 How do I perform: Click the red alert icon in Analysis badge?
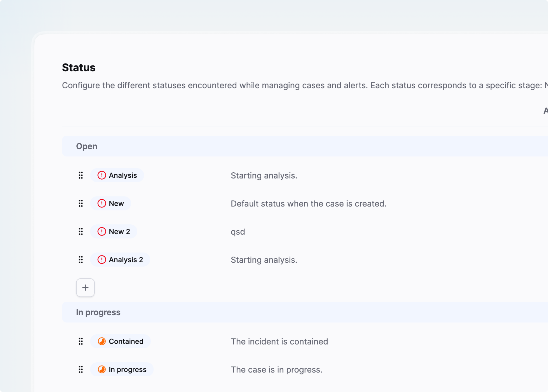click(102, 175)
